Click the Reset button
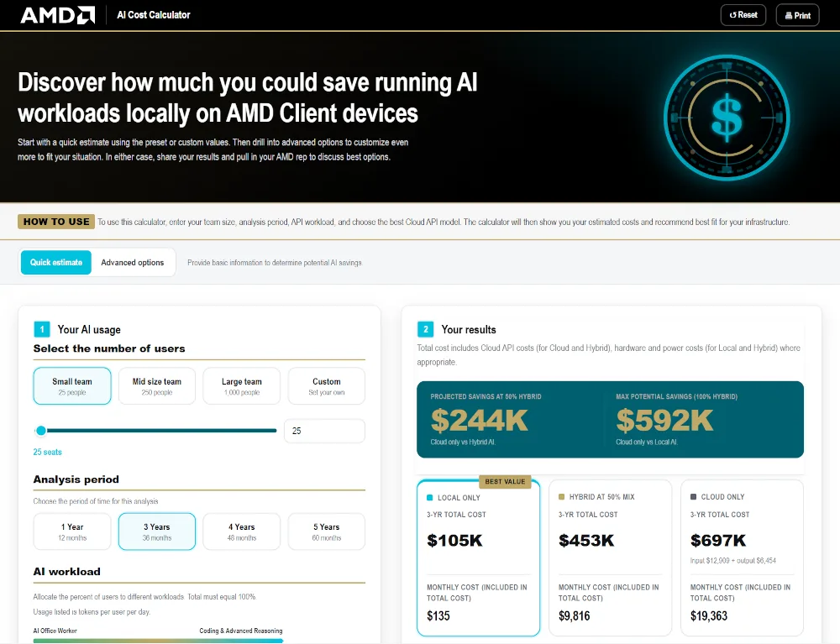 pos(743,15)
